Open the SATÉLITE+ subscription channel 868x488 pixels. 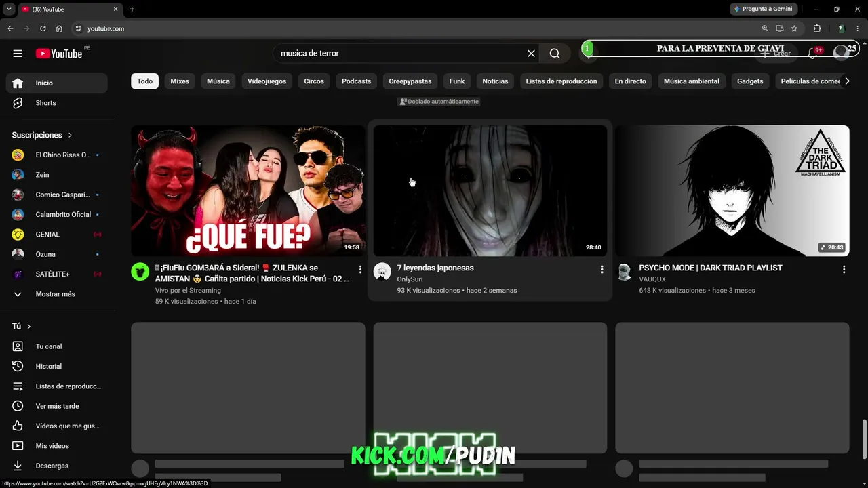pos(57,274)
